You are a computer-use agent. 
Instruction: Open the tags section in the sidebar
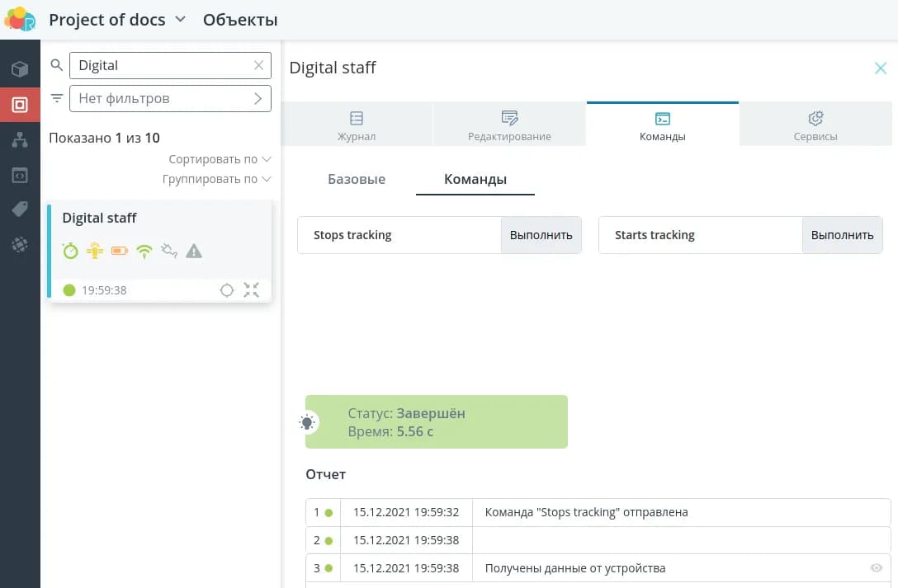pos(20,209)
